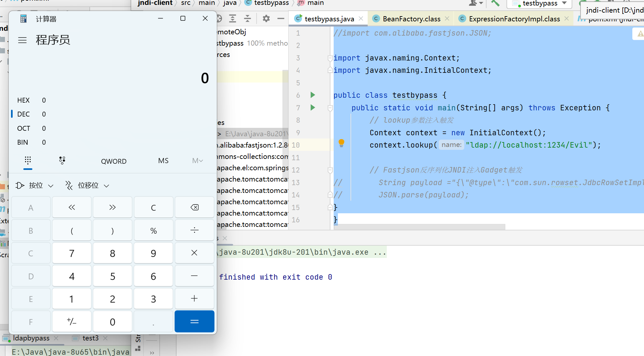Run main method via gutter arrow

click(313, 107)
